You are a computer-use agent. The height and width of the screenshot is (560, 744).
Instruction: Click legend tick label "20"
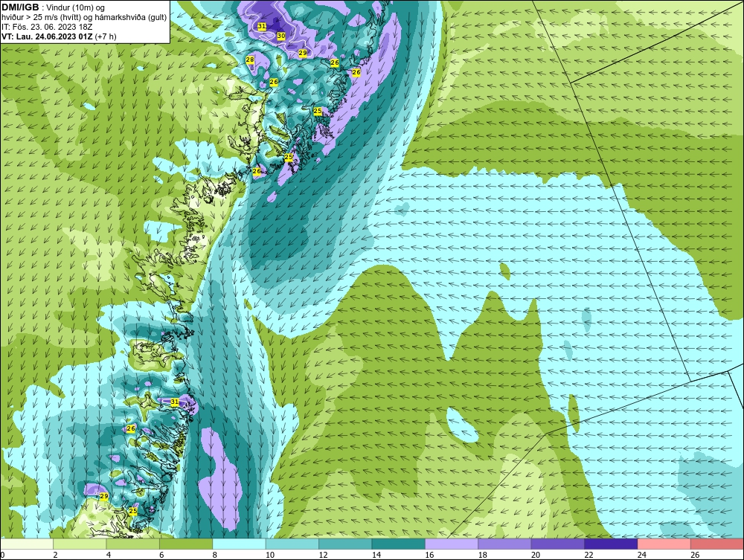tap(536, 555)
